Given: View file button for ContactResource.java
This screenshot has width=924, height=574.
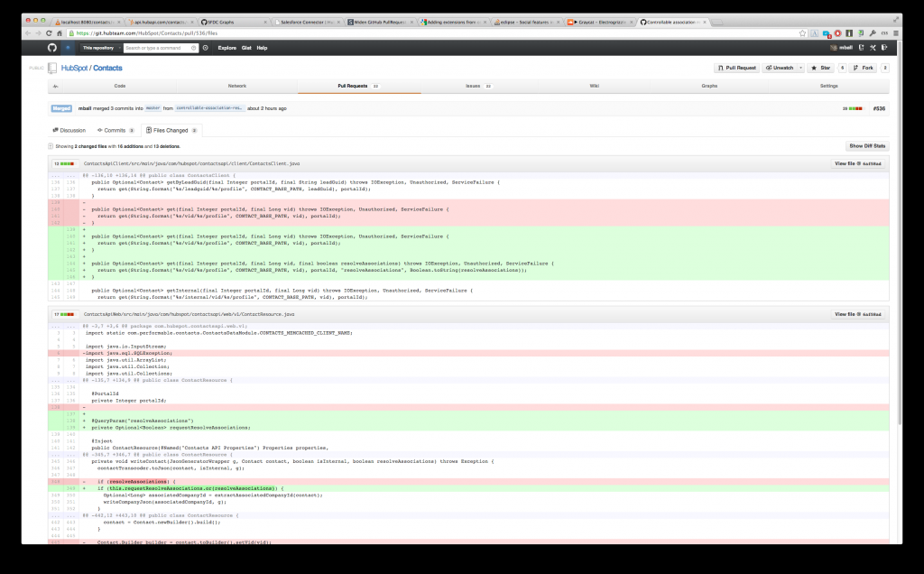Looking at the screenshot, I should point(858,314).
